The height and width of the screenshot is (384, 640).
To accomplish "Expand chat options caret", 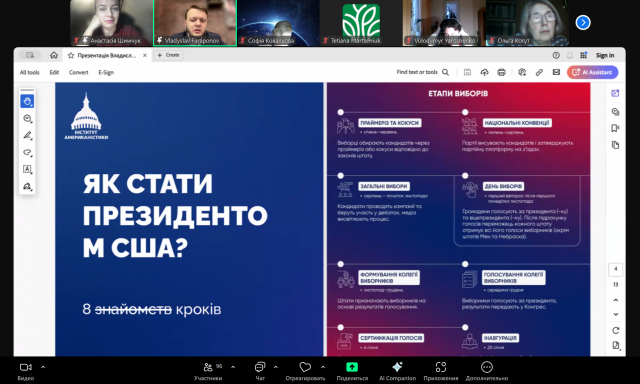I will point(276,367).
